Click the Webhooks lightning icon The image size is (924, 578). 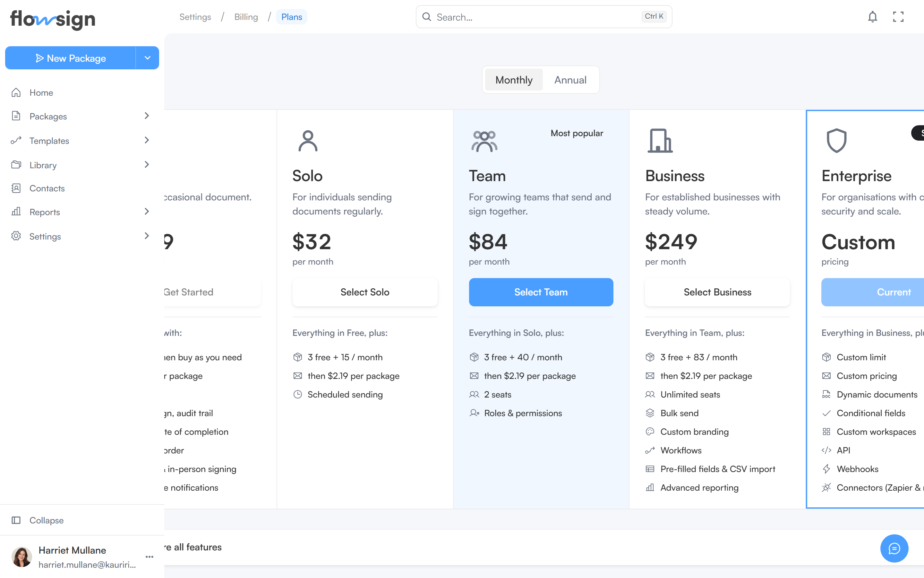(x=826, y=469)
